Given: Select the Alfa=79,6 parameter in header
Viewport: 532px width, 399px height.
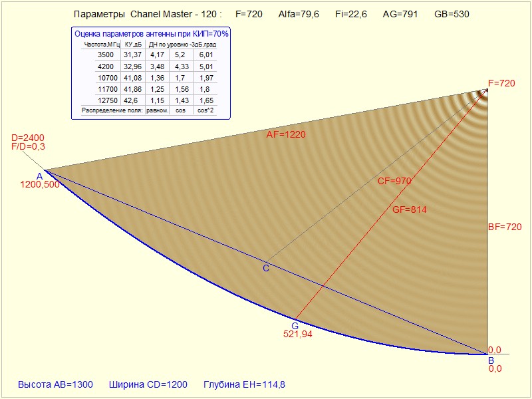Looking at the screenshot, I should [x=299, y=14].
